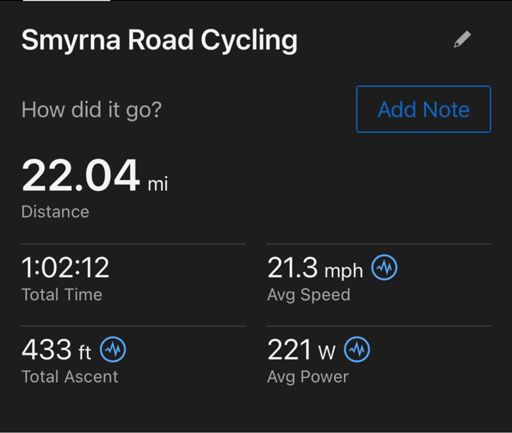
Task: Open the Avg Speed chart icon
Action: pos(384,267)
